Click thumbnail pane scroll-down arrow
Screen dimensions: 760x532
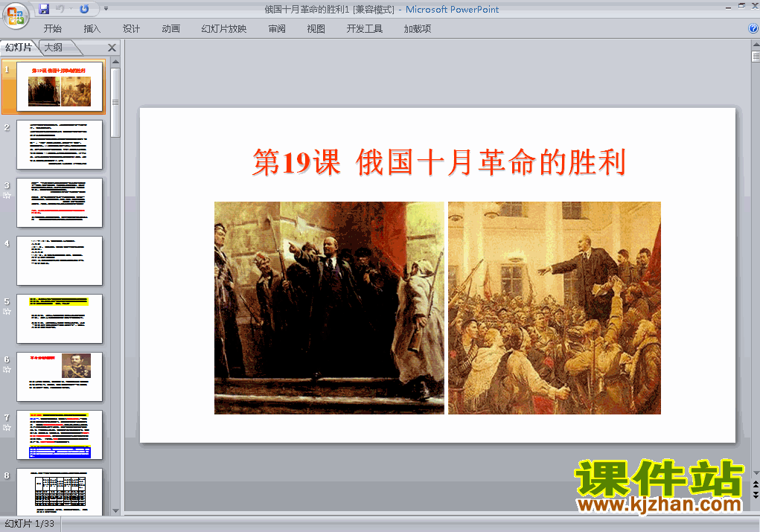point(115,510)
